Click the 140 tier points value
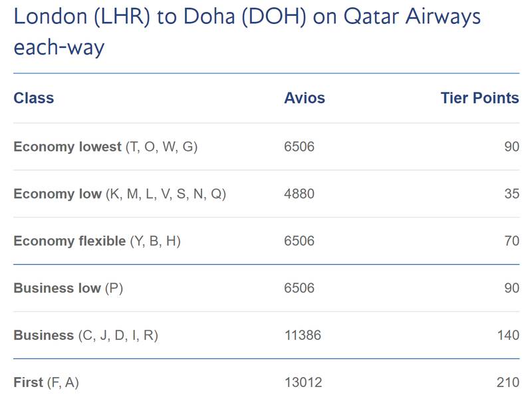 point(508,336)
